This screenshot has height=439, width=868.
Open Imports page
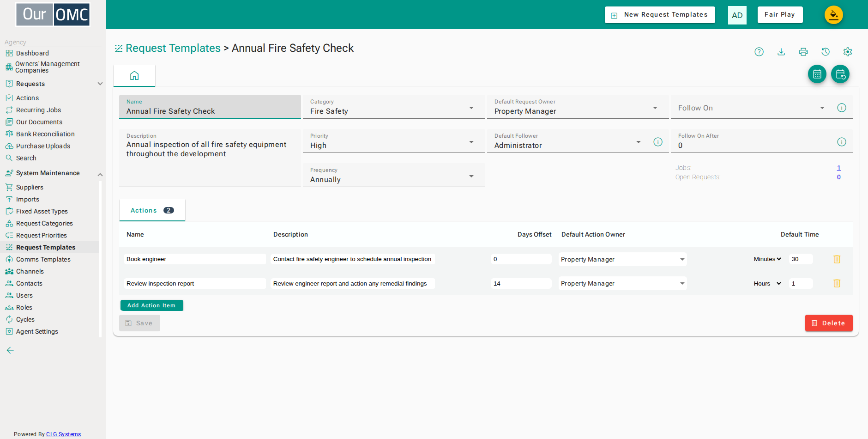[x=28, y=199]
